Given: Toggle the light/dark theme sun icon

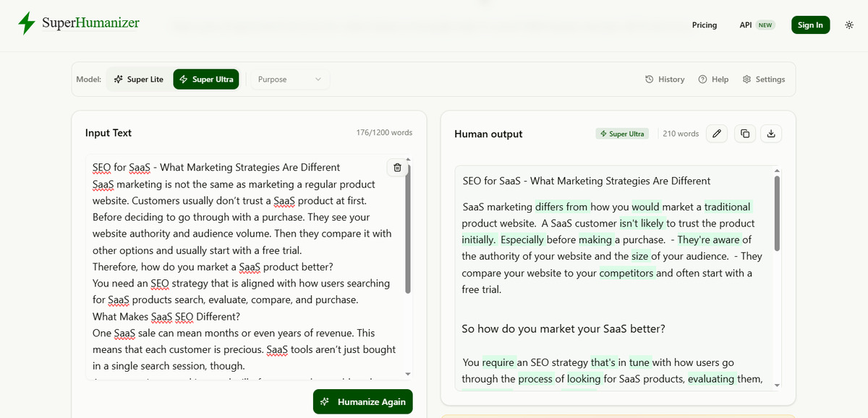Looking at the screenshot, I should (849, 25).
